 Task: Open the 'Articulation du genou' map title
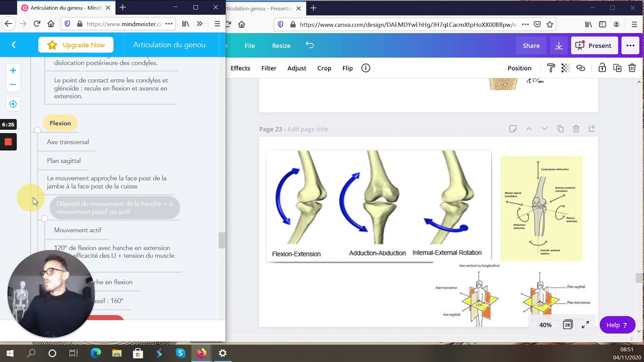pos(169,45)
